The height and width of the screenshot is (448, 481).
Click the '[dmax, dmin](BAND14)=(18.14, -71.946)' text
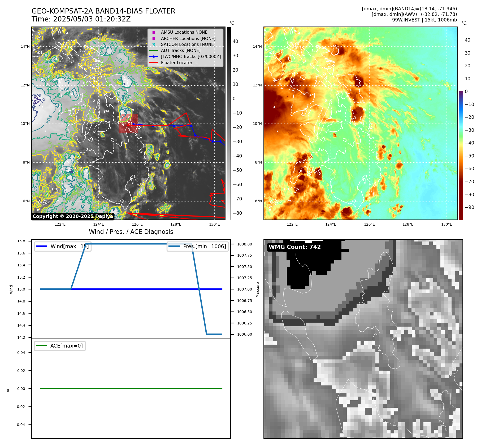(x=409, y=9)
